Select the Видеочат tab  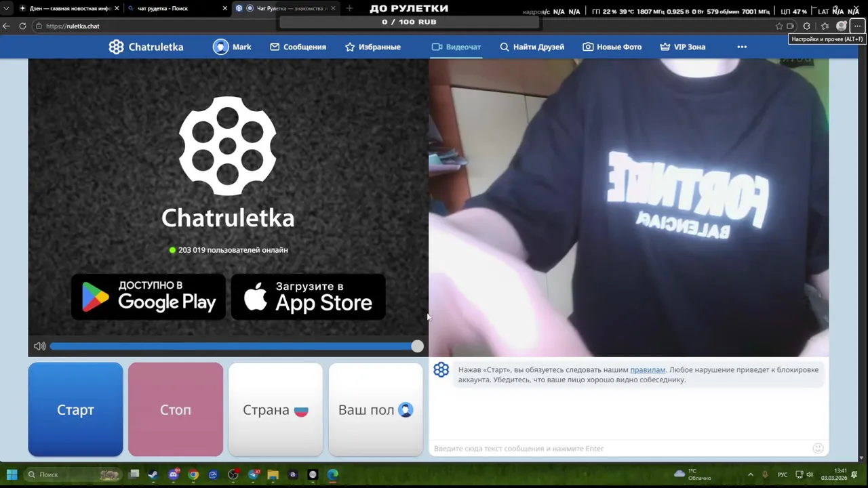click(x=456, y=47)
